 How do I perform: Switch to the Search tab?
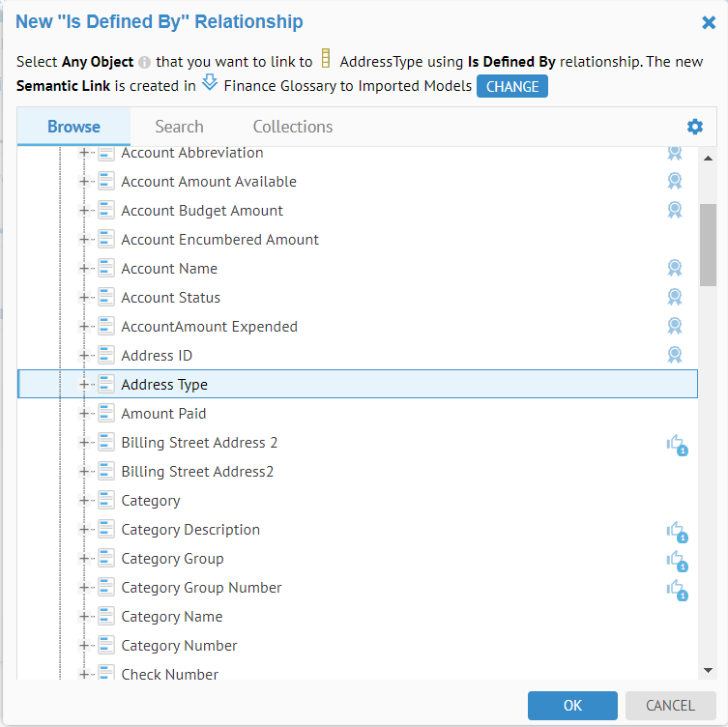[x=179, y=127]
